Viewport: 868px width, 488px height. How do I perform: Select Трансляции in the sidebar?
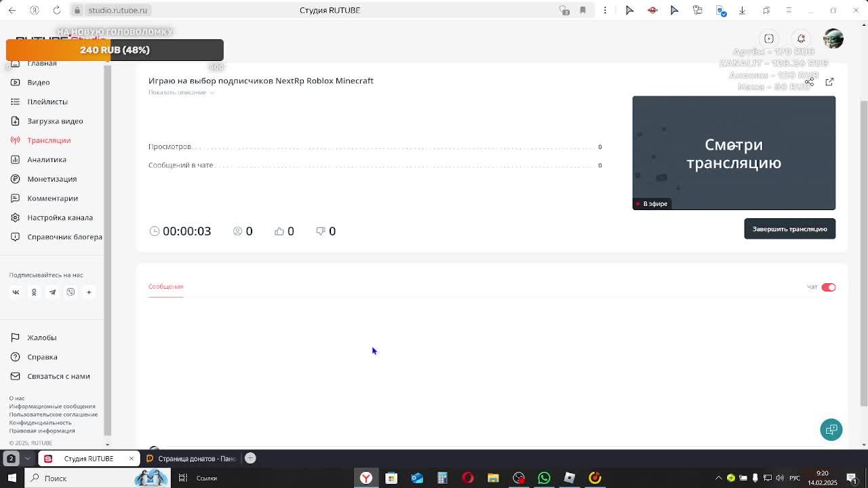pos(49,140)
